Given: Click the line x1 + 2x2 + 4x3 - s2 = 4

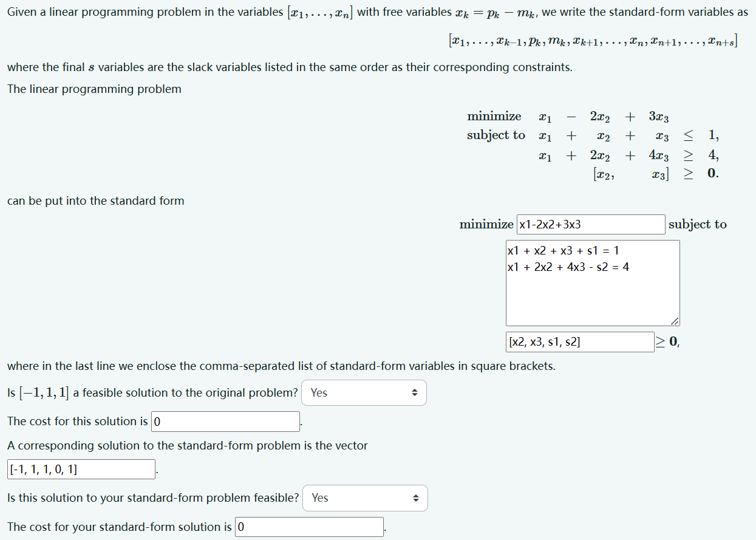Looking at the screenshot, I should (x=568, y=266).
